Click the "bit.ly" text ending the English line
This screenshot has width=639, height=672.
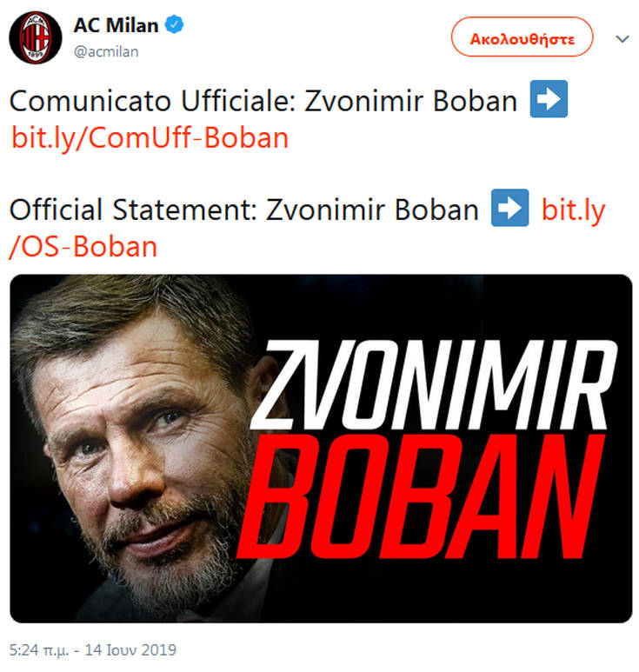[573, 210]
